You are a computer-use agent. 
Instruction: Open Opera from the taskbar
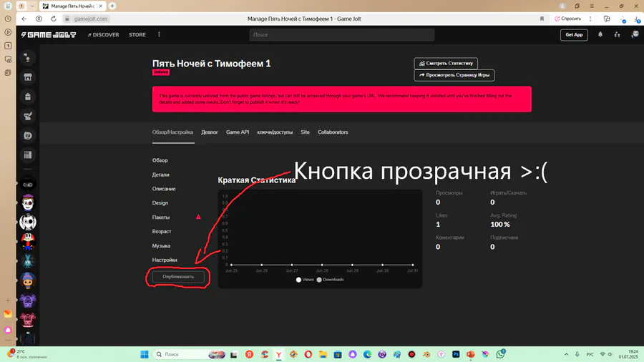point(308,354)
